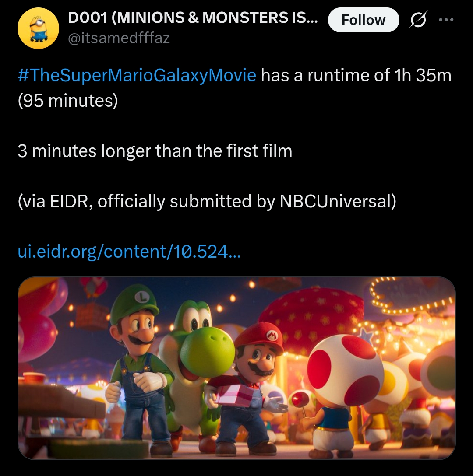Click the '(95 minutes)' text

(68, 101)
